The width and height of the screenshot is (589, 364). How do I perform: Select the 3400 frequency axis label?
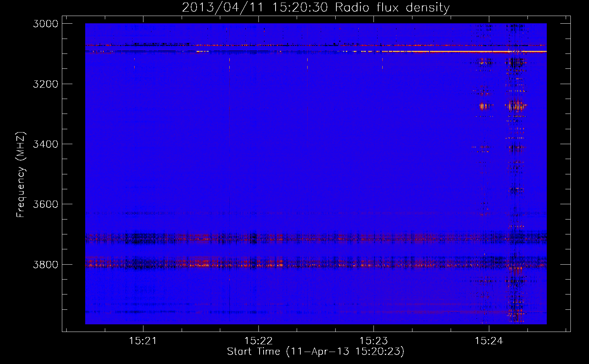(x=46, y=144)
